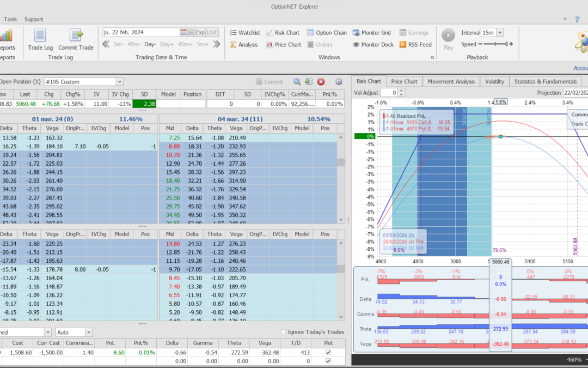This screenshot has width=588, height=368.
Task: Open position settings gear icon
Action: point(339,82)
